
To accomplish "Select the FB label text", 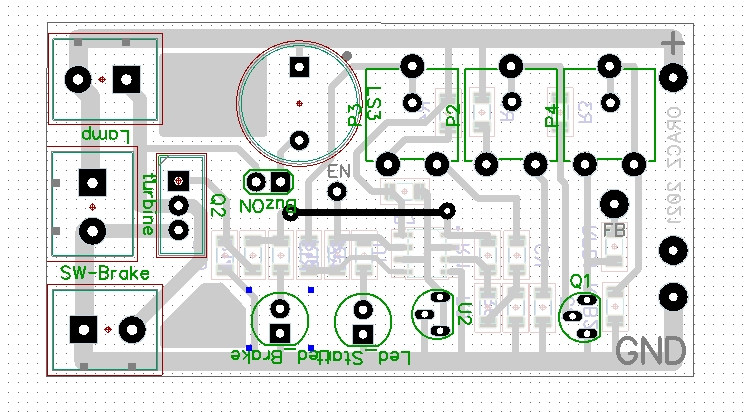I will [614, 230].
